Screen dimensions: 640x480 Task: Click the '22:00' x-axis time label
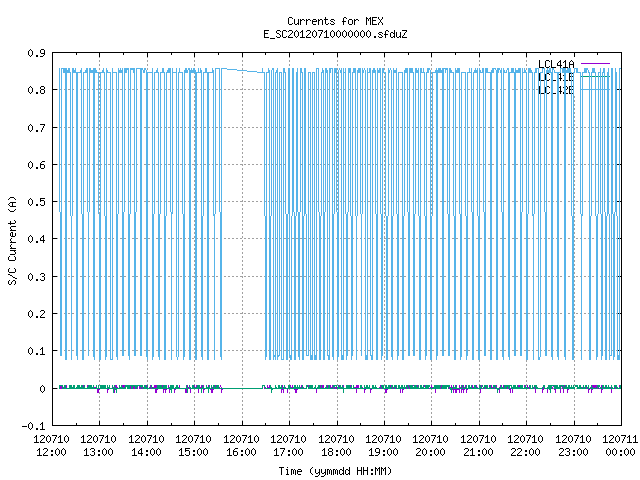point(526,452)
